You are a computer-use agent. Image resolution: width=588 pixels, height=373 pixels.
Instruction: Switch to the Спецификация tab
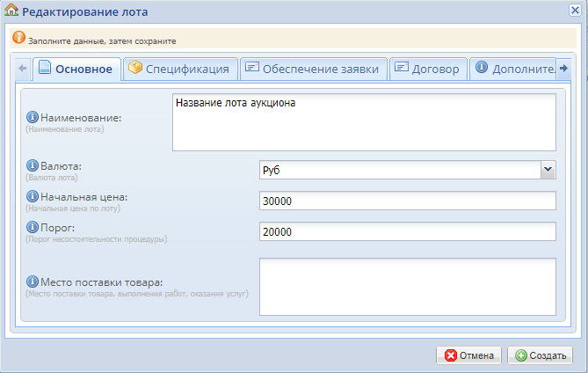[179, 69]
